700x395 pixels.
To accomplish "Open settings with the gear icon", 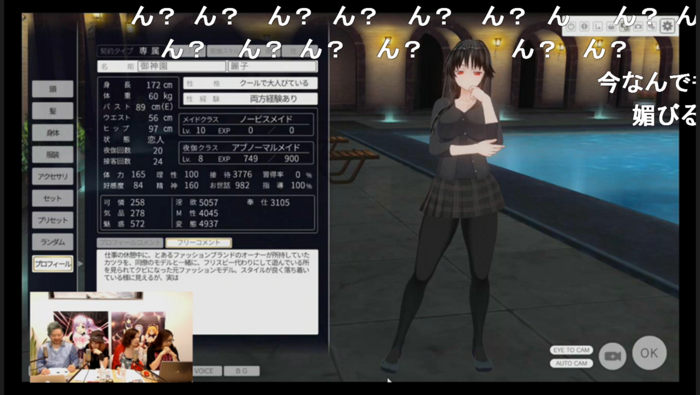I will click(x=667, y=26).
